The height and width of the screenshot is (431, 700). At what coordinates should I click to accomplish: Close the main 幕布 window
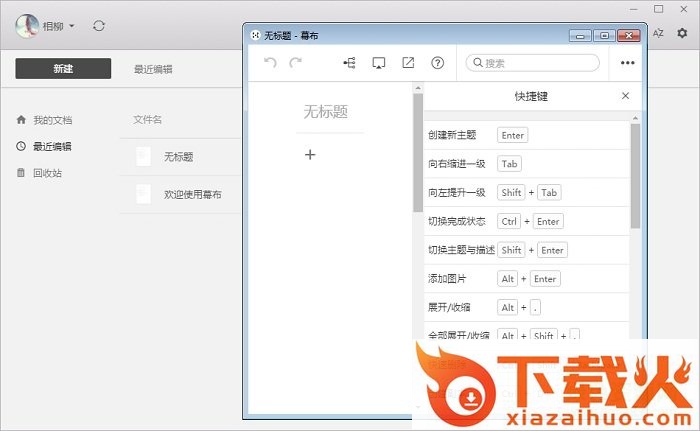[683, 9]
